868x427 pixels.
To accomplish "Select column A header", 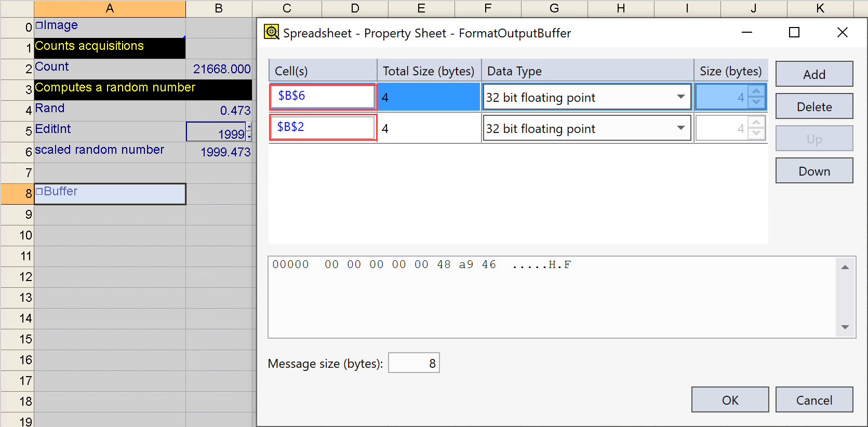I will [110, 8].
